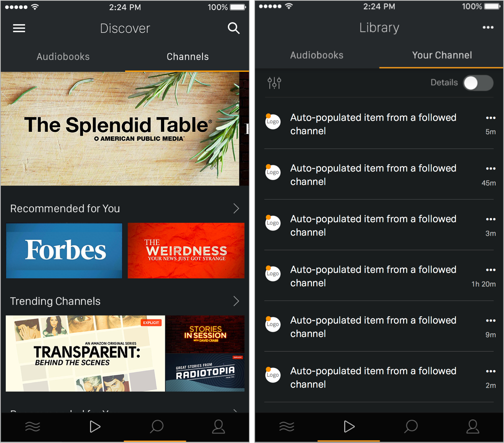Open the hamburger menu on Discover screen
Image resolution: width=504 pixels, height=443 pixels.
(19, 28)
